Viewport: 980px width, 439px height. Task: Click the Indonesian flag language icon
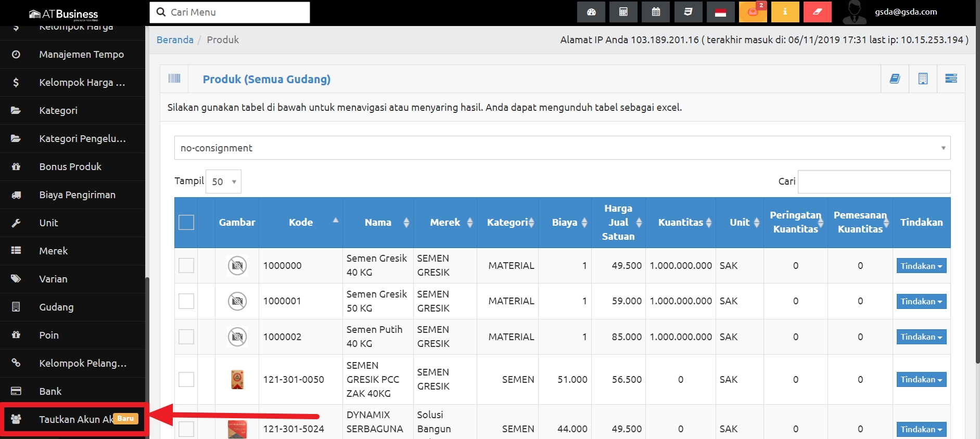pos(721,12)
